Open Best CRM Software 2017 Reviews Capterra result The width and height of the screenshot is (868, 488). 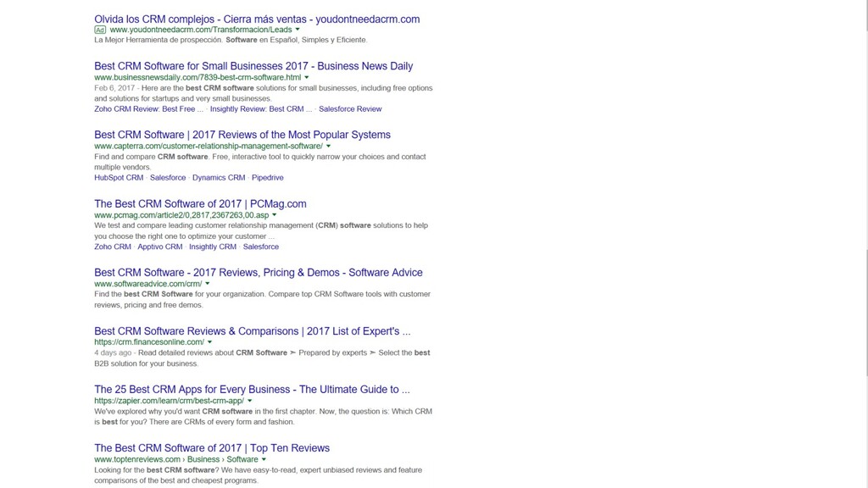242,135
